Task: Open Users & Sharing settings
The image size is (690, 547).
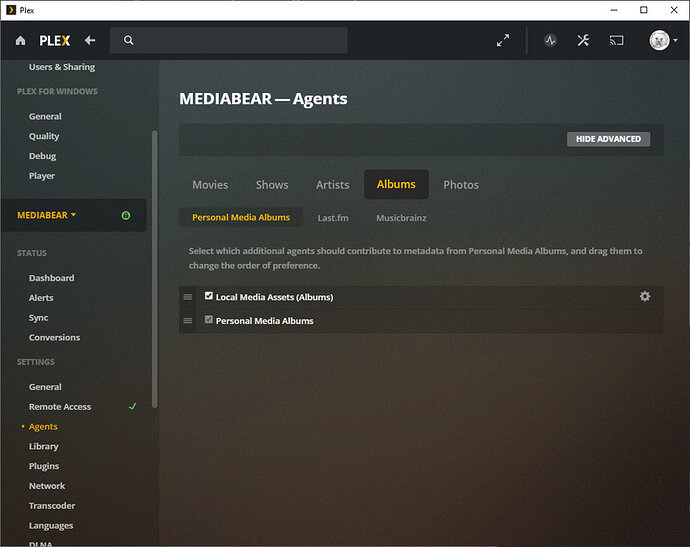Action: point(62,67)
